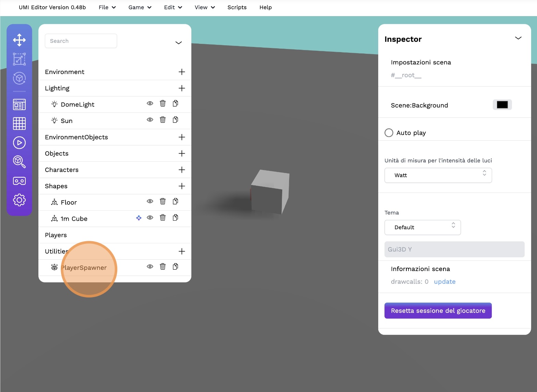The width and height of the screenshot is (537, 392).
Task: Open the Scripts menu item
Action: click(x=237, y=7)
